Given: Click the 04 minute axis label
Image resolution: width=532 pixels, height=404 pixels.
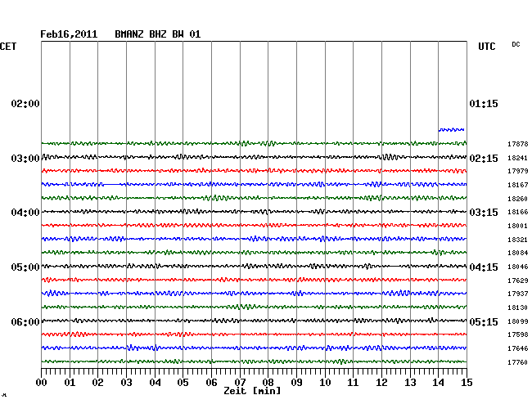Looking at the screenshot, I should click(x=155, y=383).
